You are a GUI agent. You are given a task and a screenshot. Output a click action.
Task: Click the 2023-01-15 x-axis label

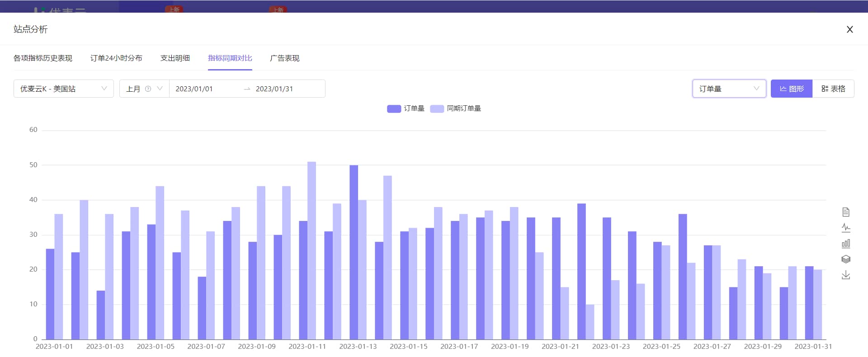click(x=409, y=347)
